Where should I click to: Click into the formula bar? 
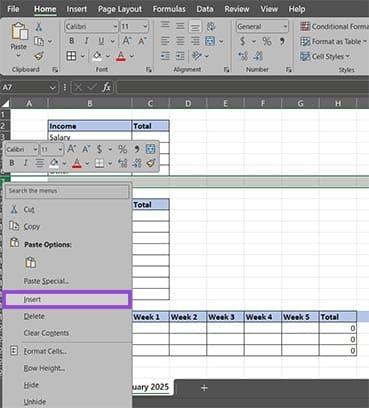(242, 87)
